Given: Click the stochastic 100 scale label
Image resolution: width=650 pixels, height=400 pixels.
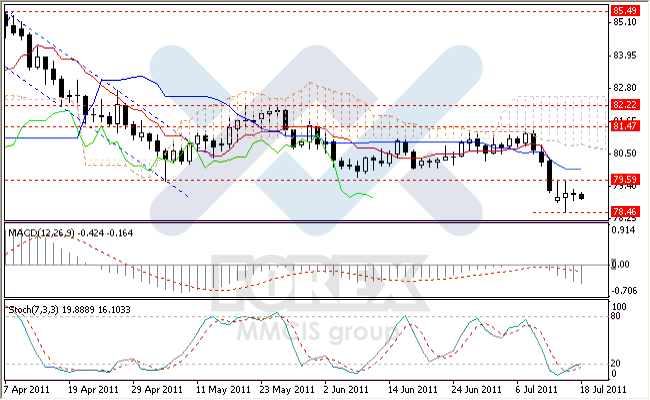Looking at the screenshot, I should click(619, 307).
